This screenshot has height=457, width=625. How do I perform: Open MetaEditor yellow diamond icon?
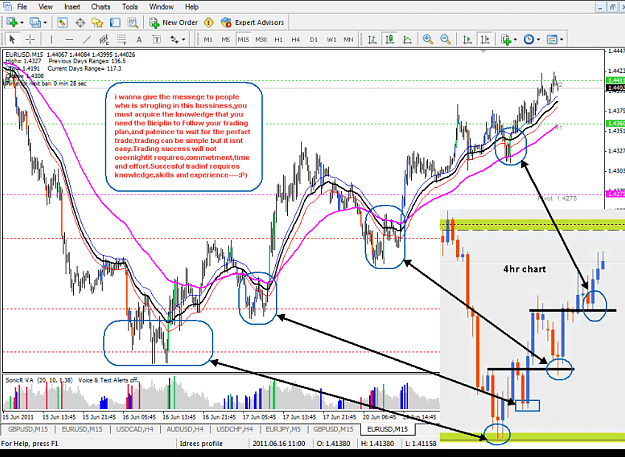click(208, 23)
